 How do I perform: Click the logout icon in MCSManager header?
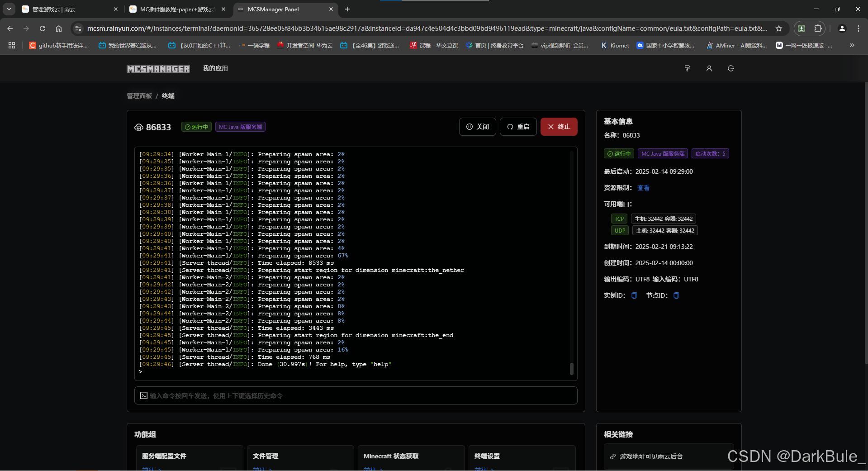[x=730, y=68]
